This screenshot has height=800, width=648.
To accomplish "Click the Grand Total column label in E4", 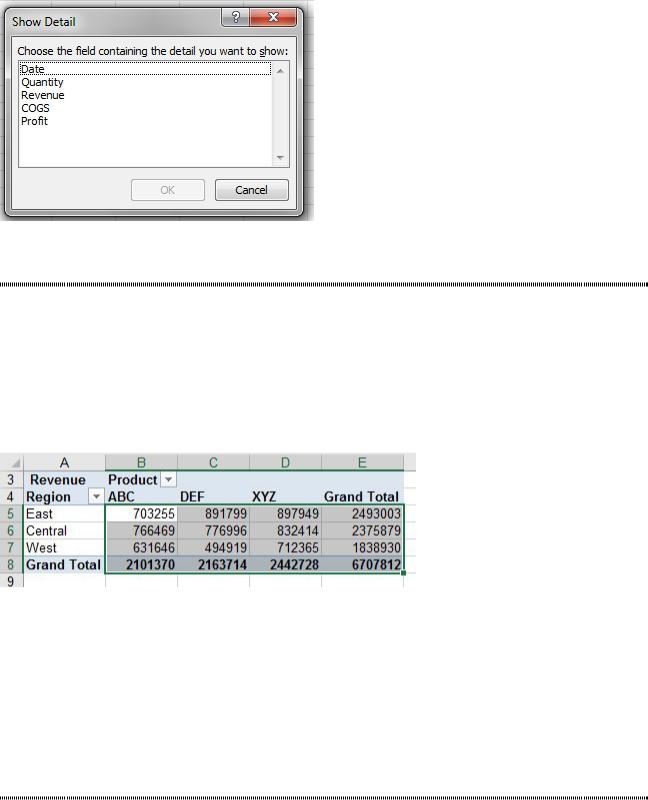I will click(362, 496).
